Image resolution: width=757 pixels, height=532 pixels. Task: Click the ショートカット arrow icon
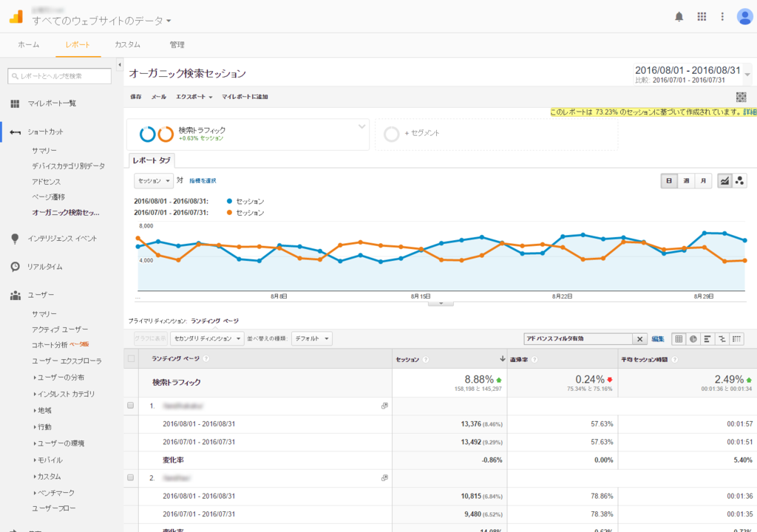pos(15,132)
